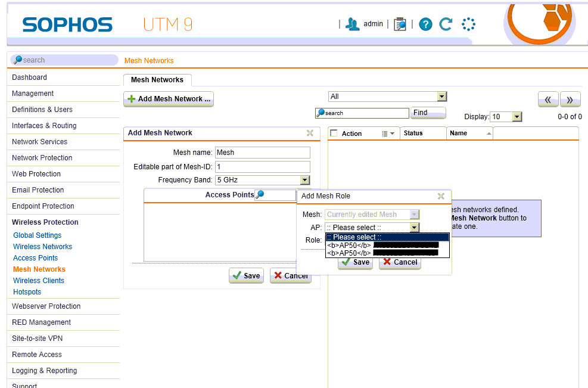This screenshot has width=588, height=388.
Task: Open Network Protection menu
Action: click(x=42, y=158)
